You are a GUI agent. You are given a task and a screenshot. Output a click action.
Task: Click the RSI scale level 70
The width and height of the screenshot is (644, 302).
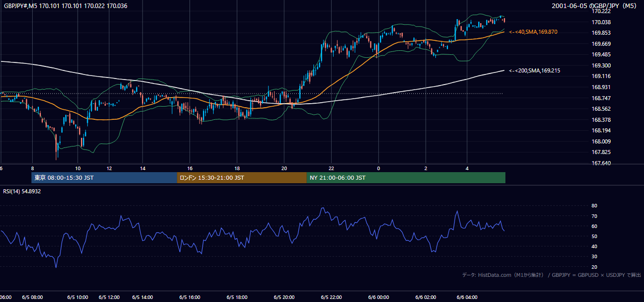[x=594, y=216]
